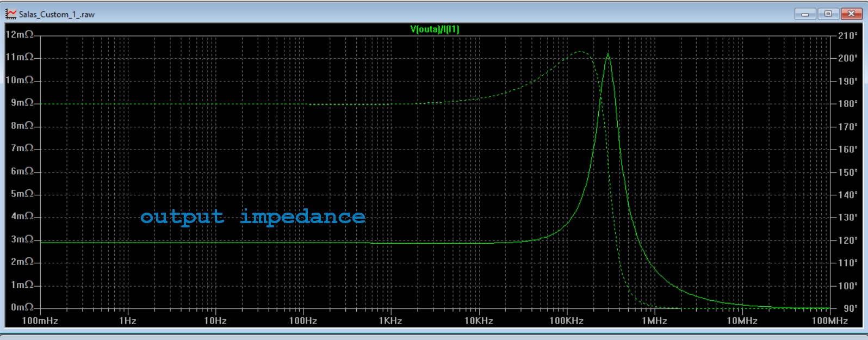The height and width of the screenshot is (340, 868).
Task: Close the Salas_Custom_1_.raw window
Action: [x=852, y=14]
